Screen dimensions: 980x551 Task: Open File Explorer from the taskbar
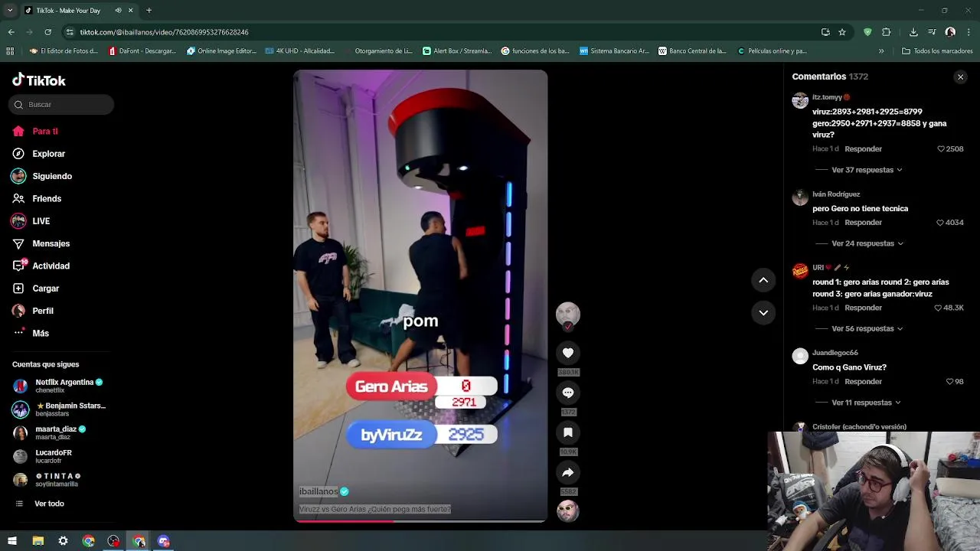pyautogui.click(x=38, y=541)
